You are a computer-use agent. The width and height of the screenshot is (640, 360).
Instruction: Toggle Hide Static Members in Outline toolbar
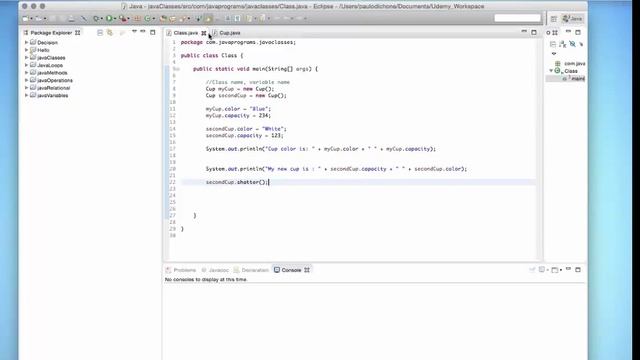coord(581,44)
